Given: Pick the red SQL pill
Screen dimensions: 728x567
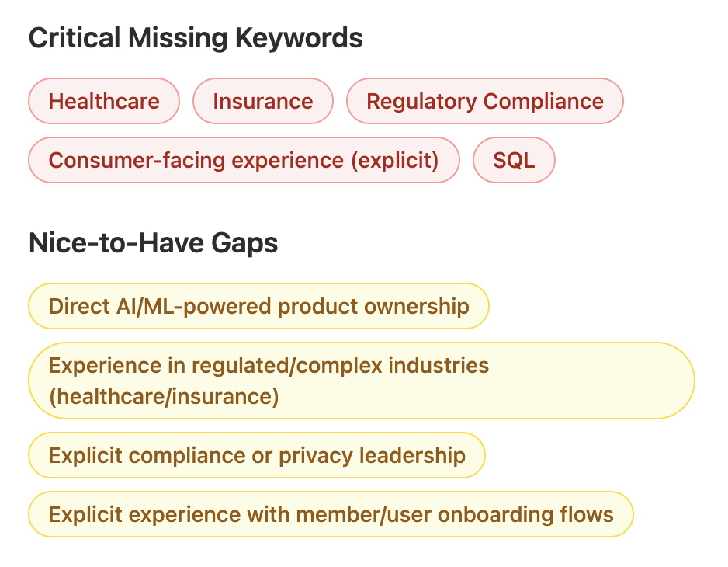Looking at the screenshot, I should point(514,160).
